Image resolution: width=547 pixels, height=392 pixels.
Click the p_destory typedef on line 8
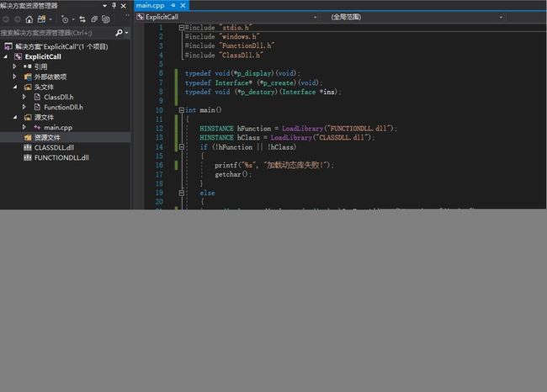(258, 92)
